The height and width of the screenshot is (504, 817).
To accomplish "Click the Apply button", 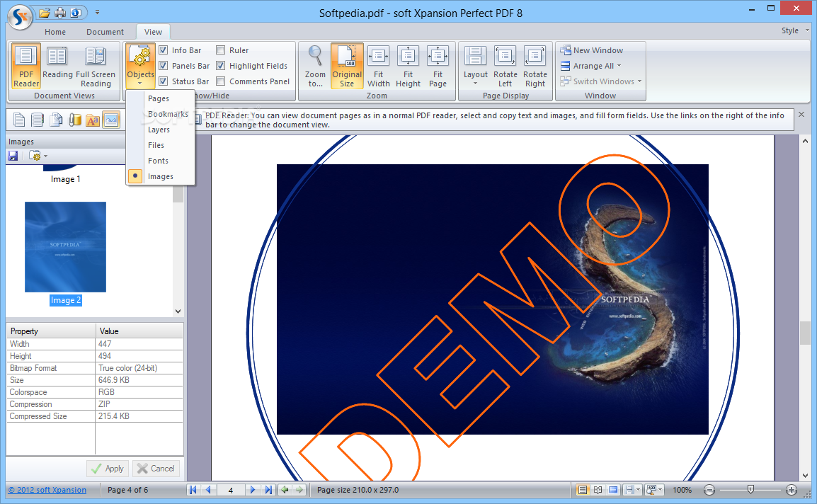I will click(x=108, y=469).
